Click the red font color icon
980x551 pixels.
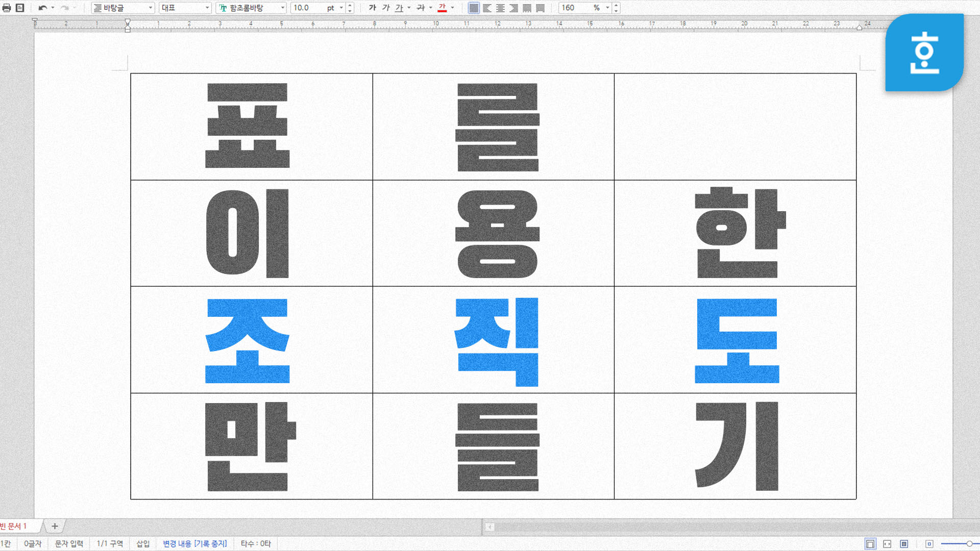pyautogui.click(x=442, y=8)
